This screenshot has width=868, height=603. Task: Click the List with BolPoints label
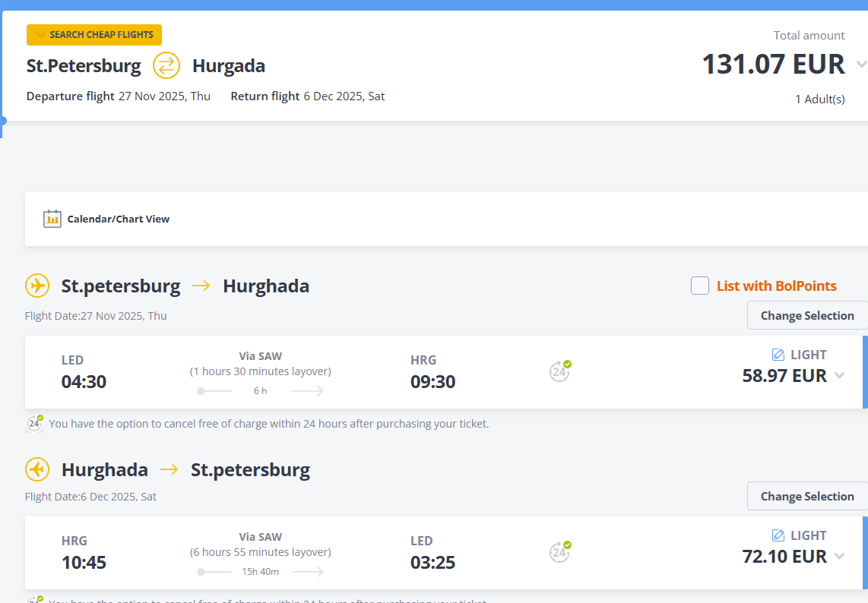(776, 286)
